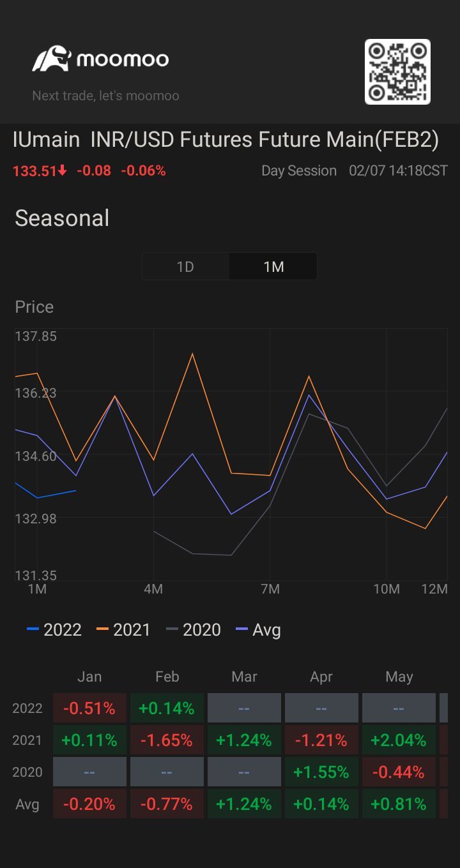Click the 7M marker on chart axis
This screenshot has width=460, height=868.
point(270,589)
